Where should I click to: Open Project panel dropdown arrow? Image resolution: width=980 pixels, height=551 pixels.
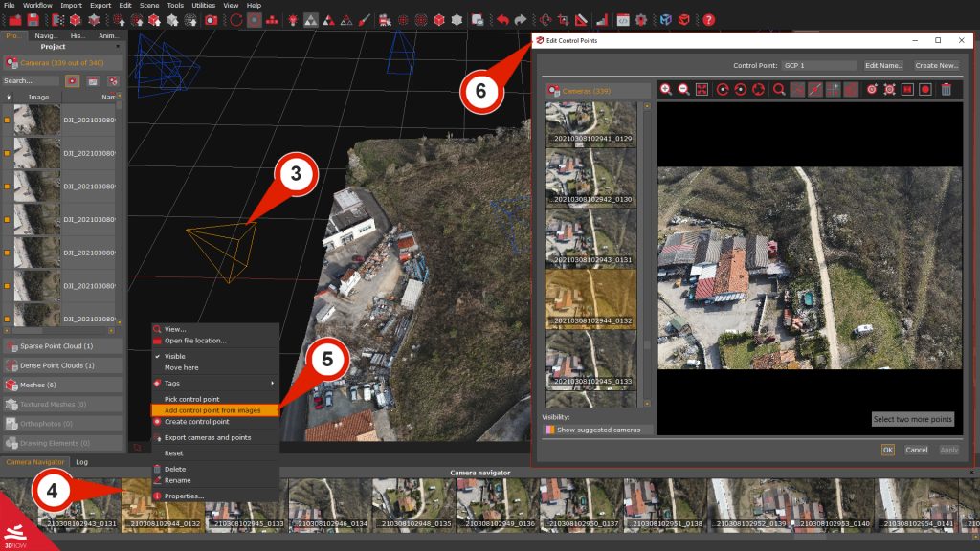pyautogui.click(x=118, y=46)
